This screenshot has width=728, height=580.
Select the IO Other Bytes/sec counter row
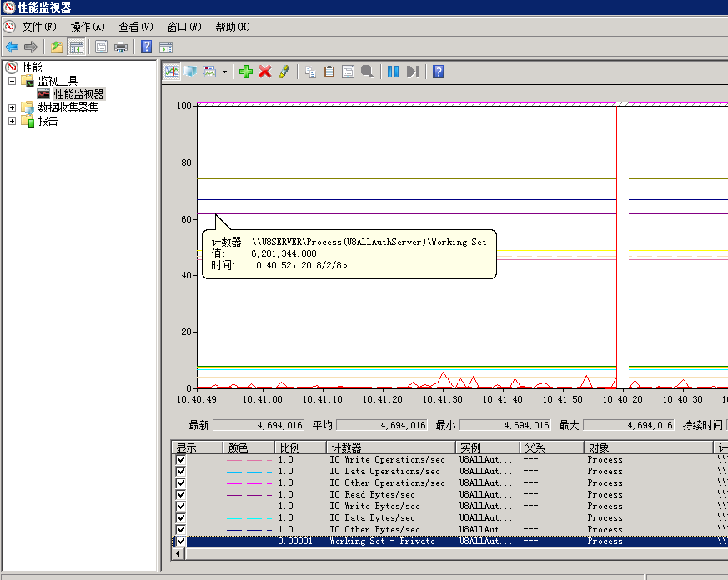click(449, 529)
